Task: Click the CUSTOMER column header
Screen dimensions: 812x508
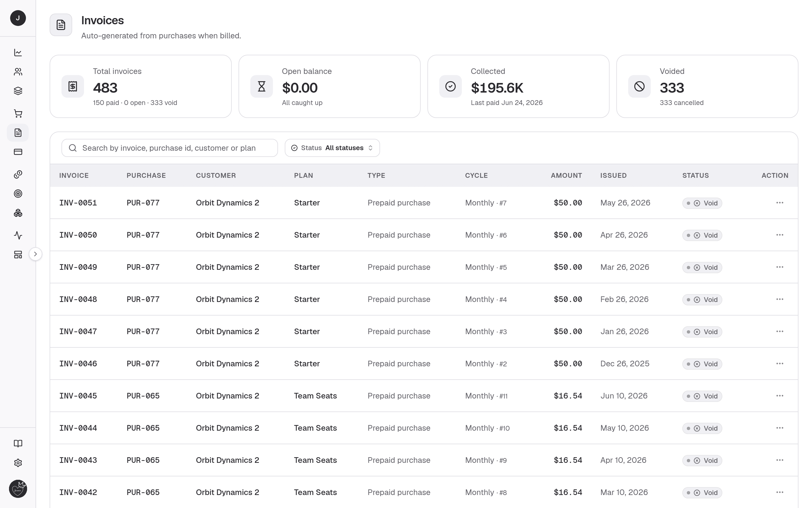Action: coord(216,175)
